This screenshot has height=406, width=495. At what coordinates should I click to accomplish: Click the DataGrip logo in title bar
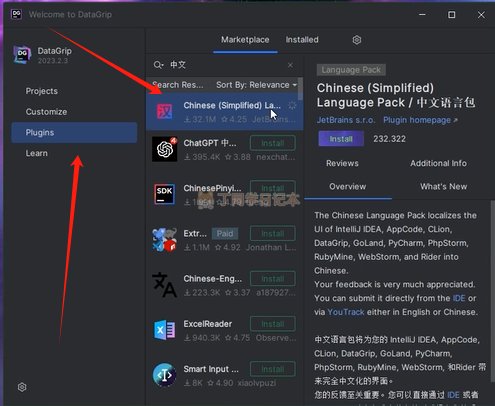[16, 14]
